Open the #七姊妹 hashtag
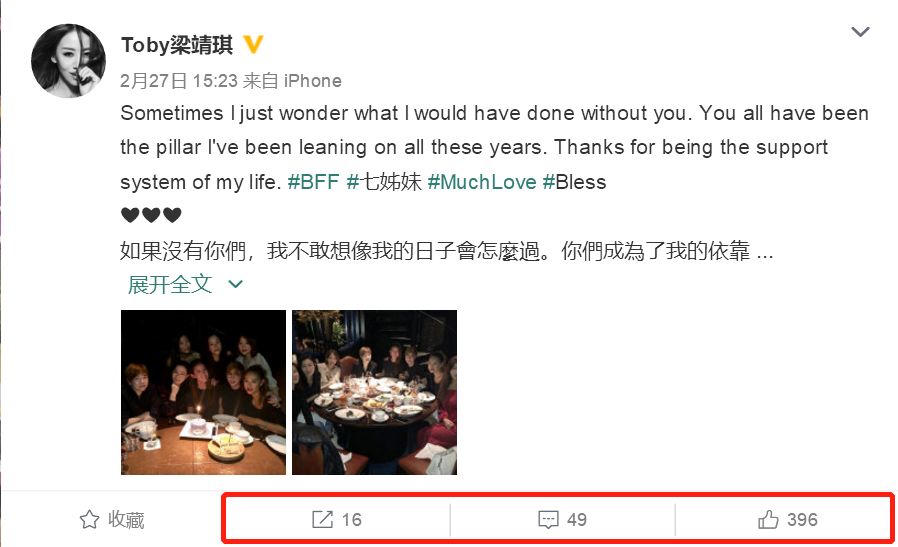Image resolution: width=898 pixels, height=547 pixels. [x=384, y=182]
